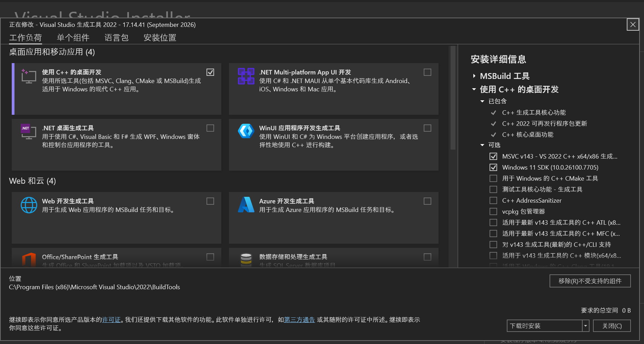Screen dimensions: 644x344
Task: Check the WinUI 应用程序开发生成工具 workload
Action: click(427, 128)
